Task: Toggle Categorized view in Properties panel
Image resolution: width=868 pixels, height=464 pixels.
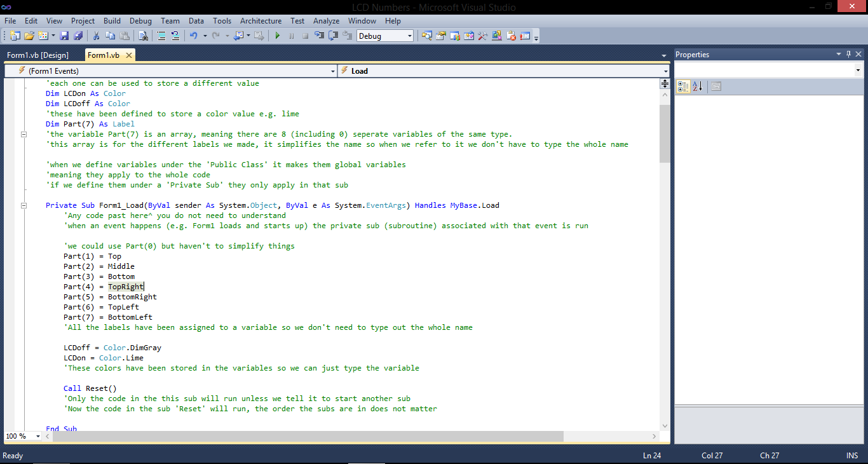Action: pos(683,86)
